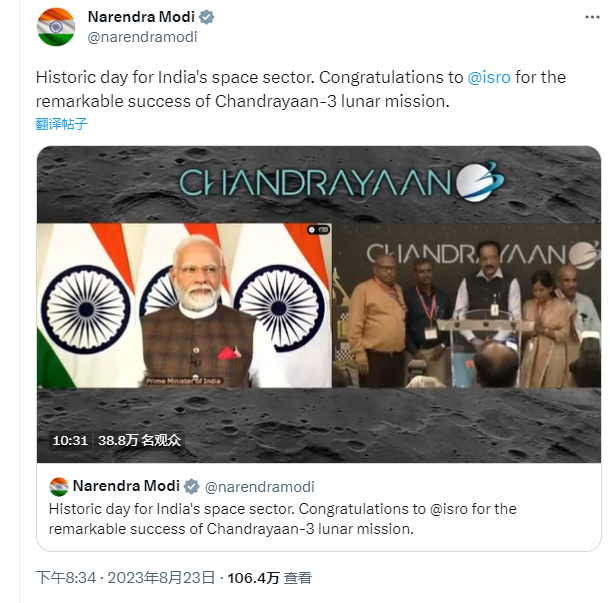Click the blue verified badge beside the top name
Image resolution: width=610 pixels, height=603 pixels.
(206, 18)
